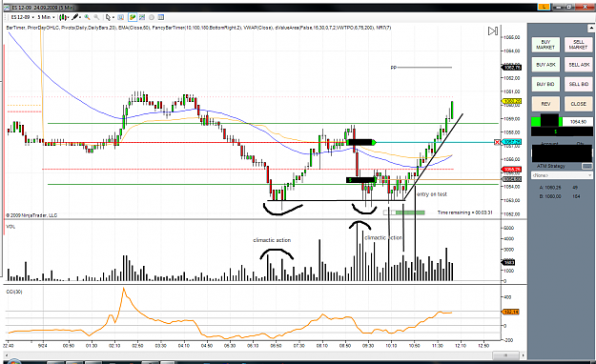Click the VOL panel label

pyautogui.click(x=10, y=227)
